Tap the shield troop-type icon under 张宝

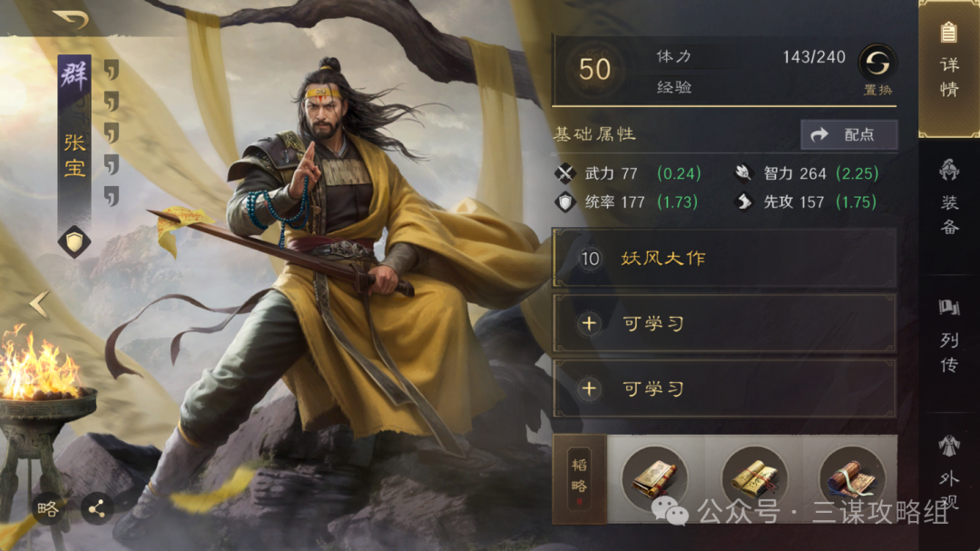[x=74, y=242]
